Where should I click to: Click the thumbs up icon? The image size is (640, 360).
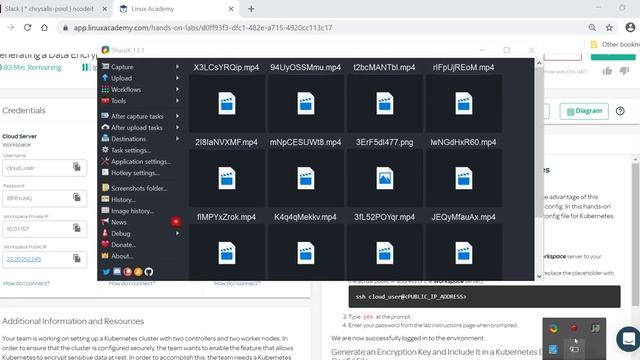[x=607, y=71]
